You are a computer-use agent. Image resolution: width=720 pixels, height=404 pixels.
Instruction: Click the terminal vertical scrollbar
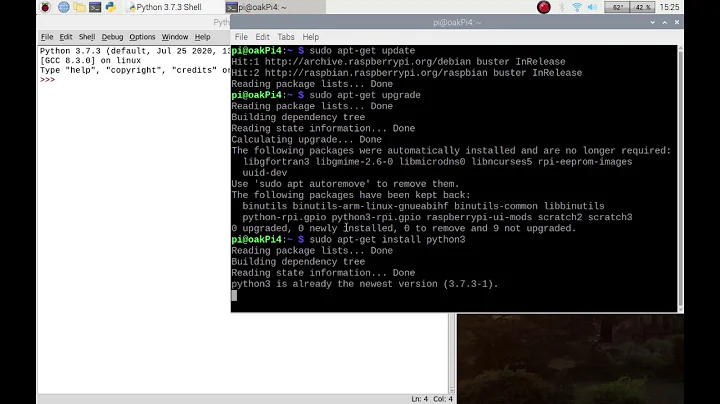[681, 178]
